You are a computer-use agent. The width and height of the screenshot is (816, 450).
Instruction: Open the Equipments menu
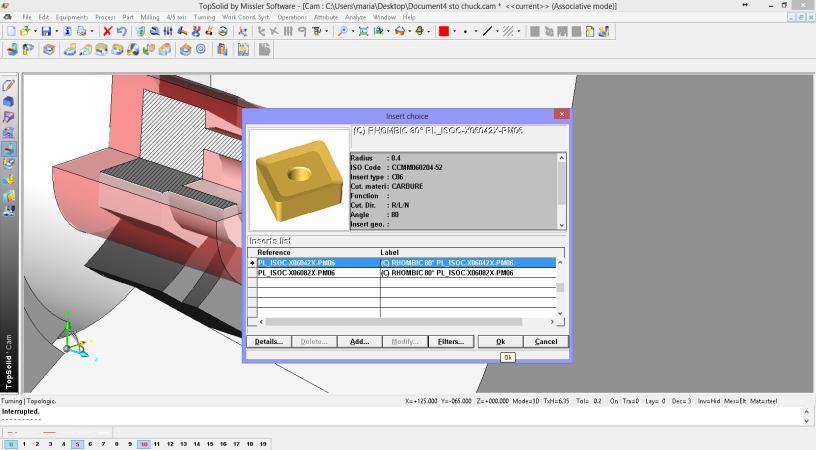(x=72, y=17)
